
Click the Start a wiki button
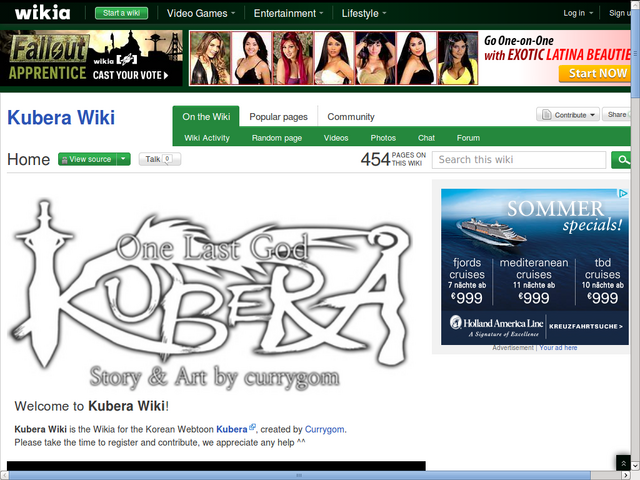121,13
